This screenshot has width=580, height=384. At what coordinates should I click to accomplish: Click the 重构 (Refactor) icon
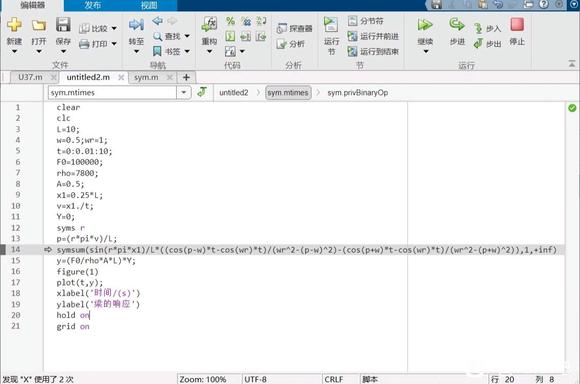pyautogui.click(x=209, y=25)
